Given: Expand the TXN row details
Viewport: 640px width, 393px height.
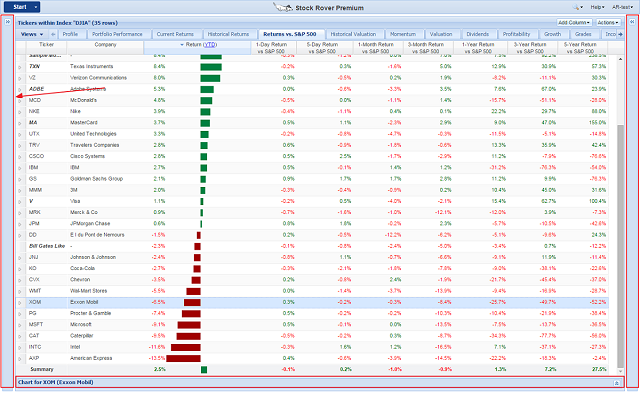Looking at the screenshot, I should [20, 67].
